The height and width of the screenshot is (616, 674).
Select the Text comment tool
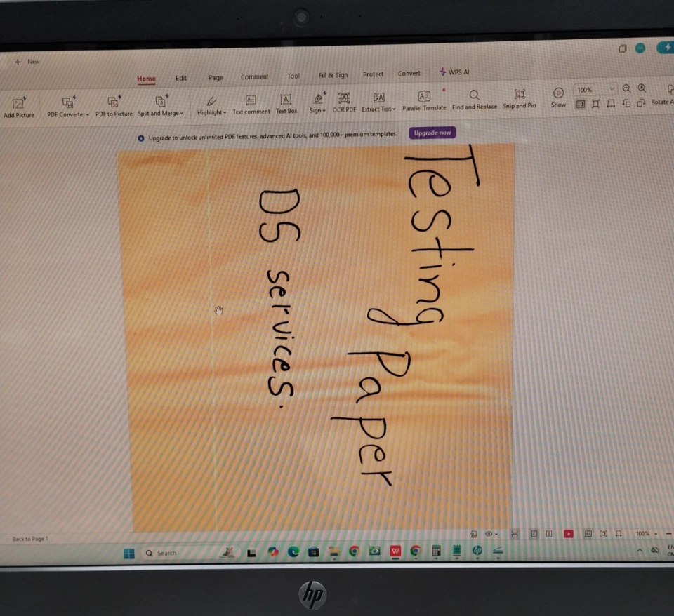click(251, 105)
